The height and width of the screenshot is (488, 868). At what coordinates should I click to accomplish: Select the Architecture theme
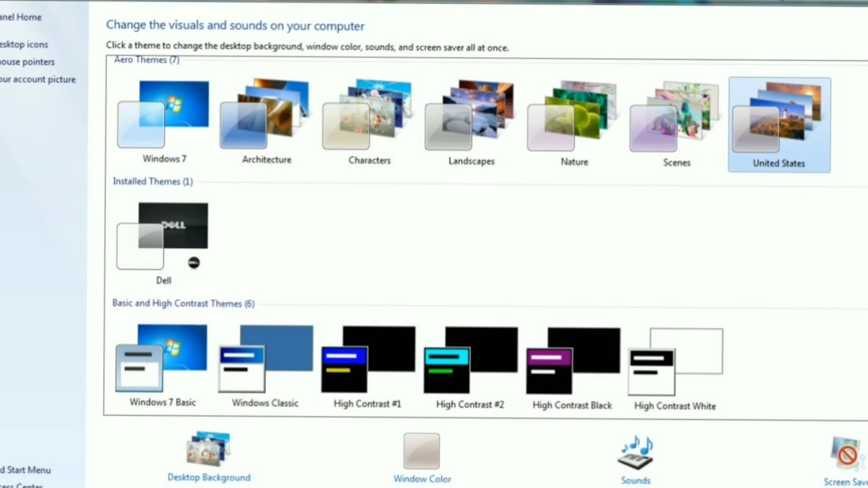point(267,123)
